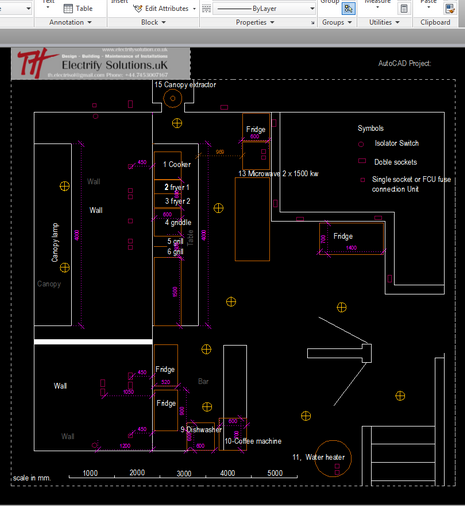
Task: Select the 10-Coffee machine label
Action: pyautogui.click(x=253, y=441)
